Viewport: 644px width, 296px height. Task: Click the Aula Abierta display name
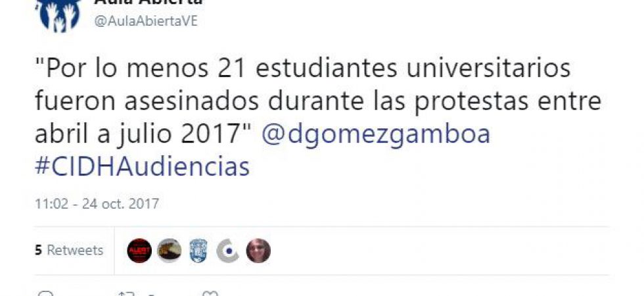(x=149, y=3)
